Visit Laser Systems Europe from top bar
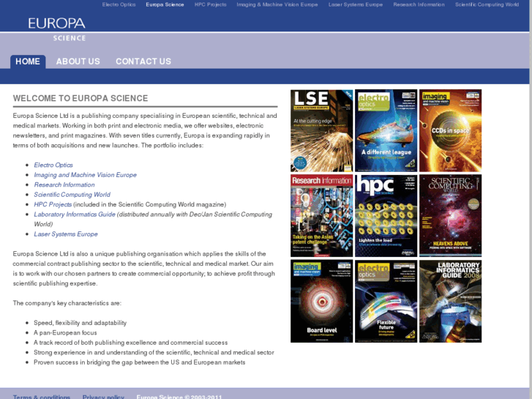Image resolution: width=532 pixels, height=399 pixels. click(x=356, y=4)
